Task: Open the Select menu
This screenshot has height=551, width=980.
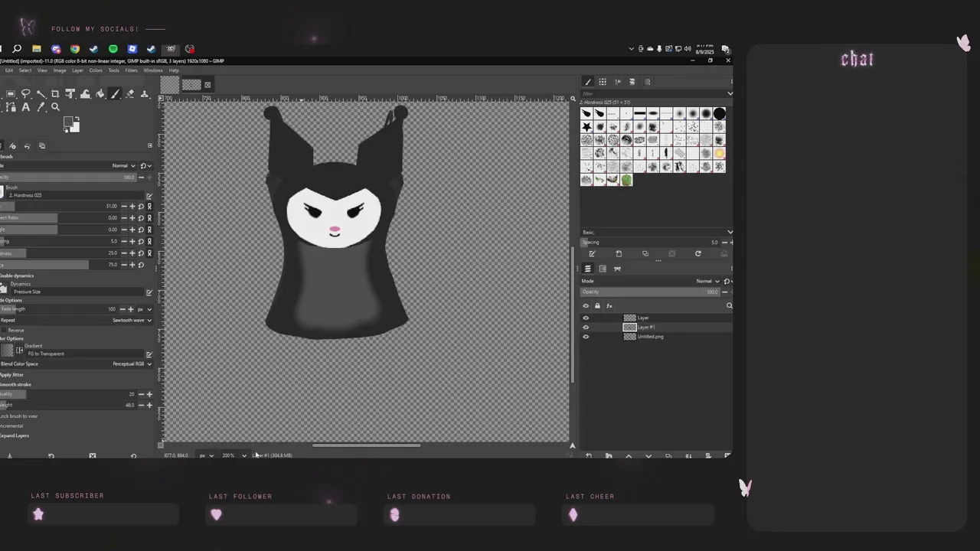Action: (x=25, y=70)
